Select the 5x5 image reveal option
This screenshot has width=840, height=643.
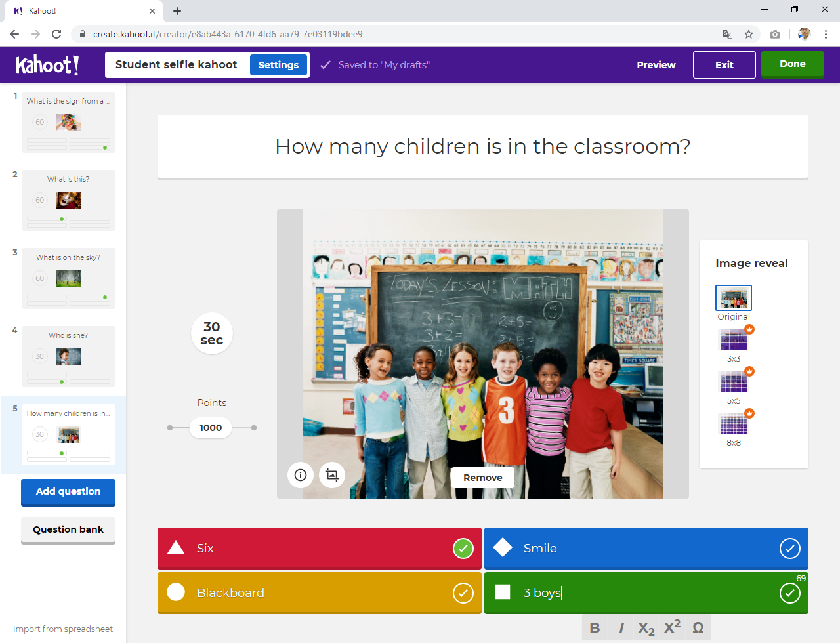click(734, 383)
